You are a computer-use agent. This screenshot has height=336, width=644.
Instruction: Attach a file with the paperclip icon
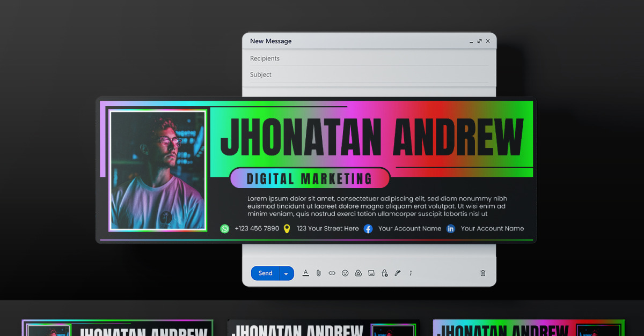318,273
